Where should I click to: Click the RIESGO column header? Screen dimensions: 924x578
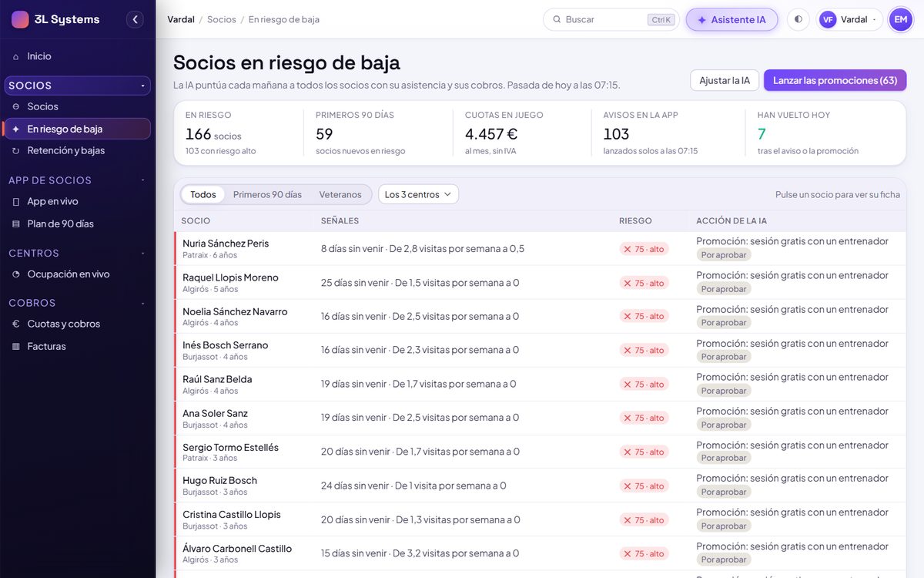coord(635,221)
